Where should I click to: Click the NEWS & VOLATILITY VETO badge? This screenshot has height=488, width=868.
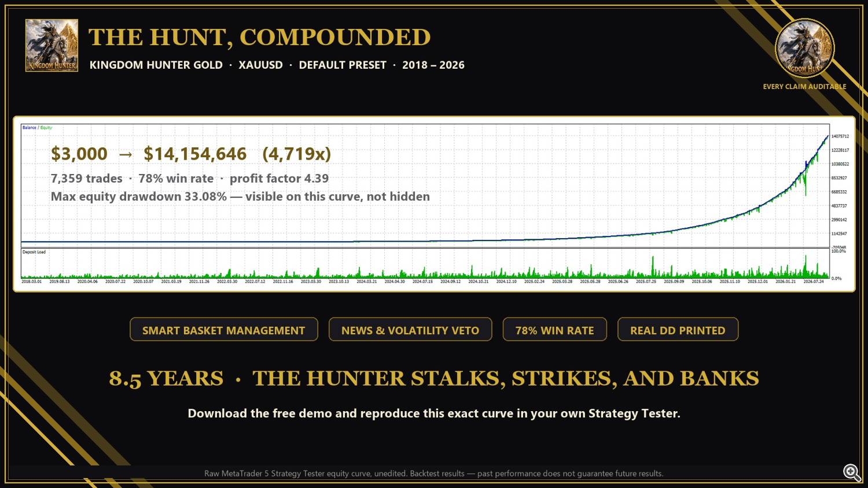410,330
